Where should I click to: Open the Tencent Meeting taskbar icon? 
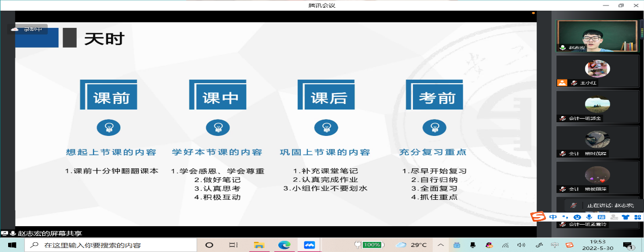tap(309, 245)
